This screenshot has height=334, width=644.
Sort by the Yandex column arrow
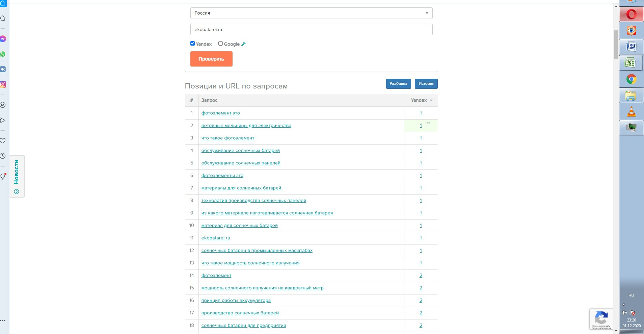pyautogui.click(x=431, y=100)
